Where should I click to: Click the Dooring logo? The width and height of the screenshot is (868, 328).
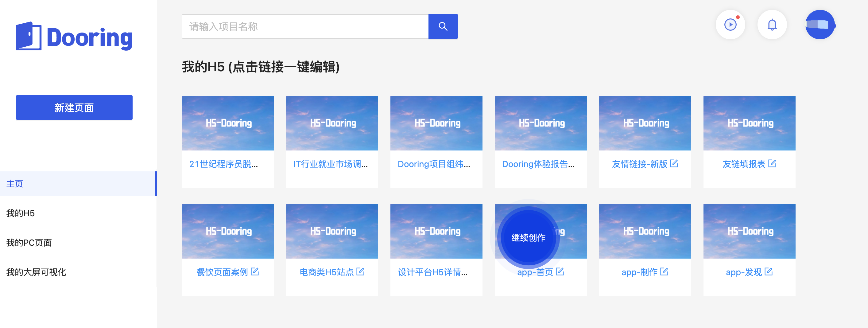[74, 37]
